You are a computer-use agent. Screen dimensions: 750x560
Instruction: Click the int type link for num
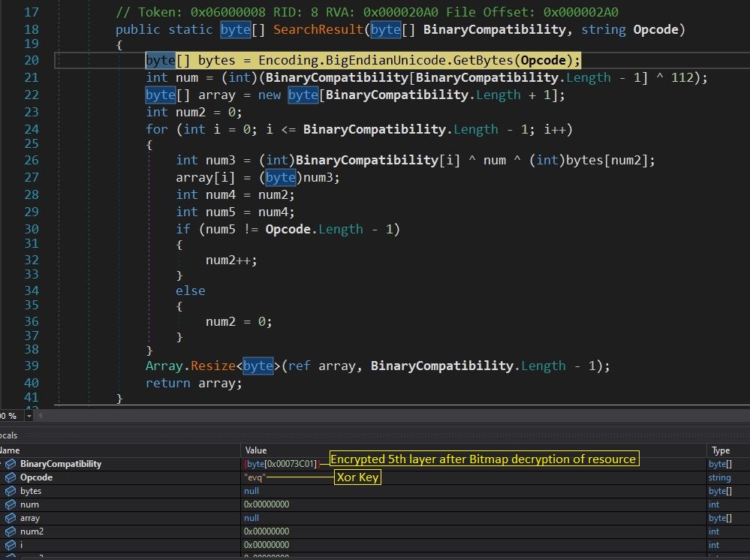click(x=714, y=504)
